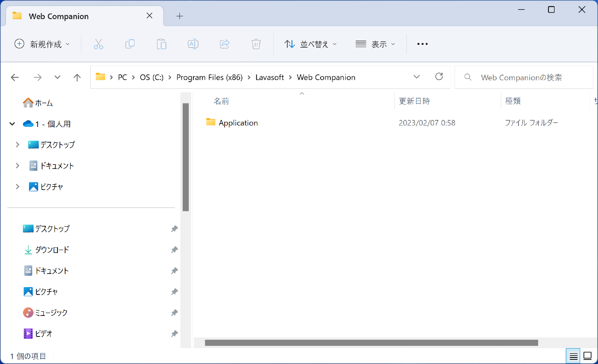Open pinned デスクトップ quick access item
This screenshot has height=364, width=598.
pos(46,229)
